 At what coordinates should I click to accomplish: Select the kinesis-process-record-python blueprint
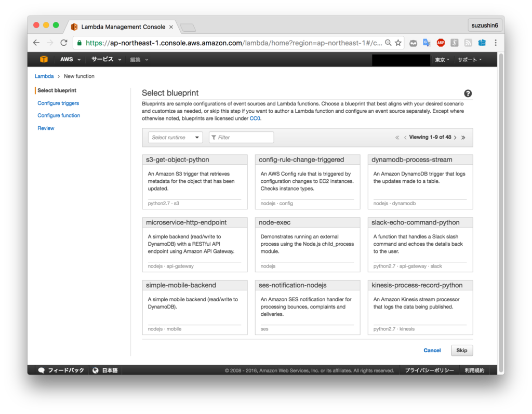tap(420, 308)
